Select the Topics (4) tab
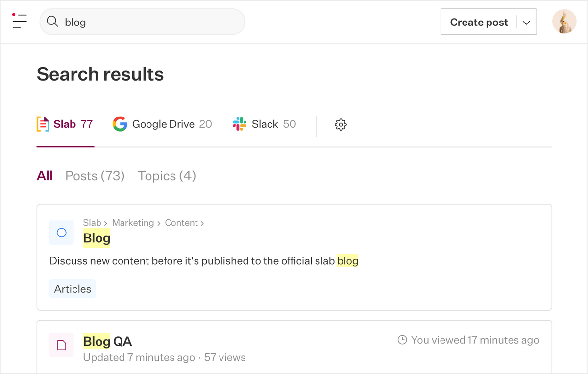 (x=166, y=175)
